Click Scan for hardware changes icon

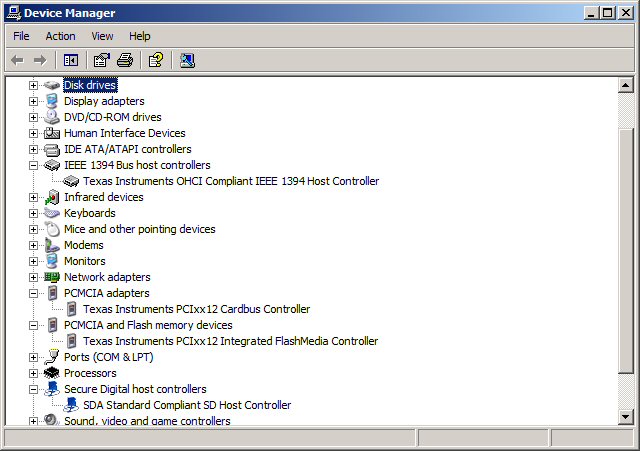point(187,60)
